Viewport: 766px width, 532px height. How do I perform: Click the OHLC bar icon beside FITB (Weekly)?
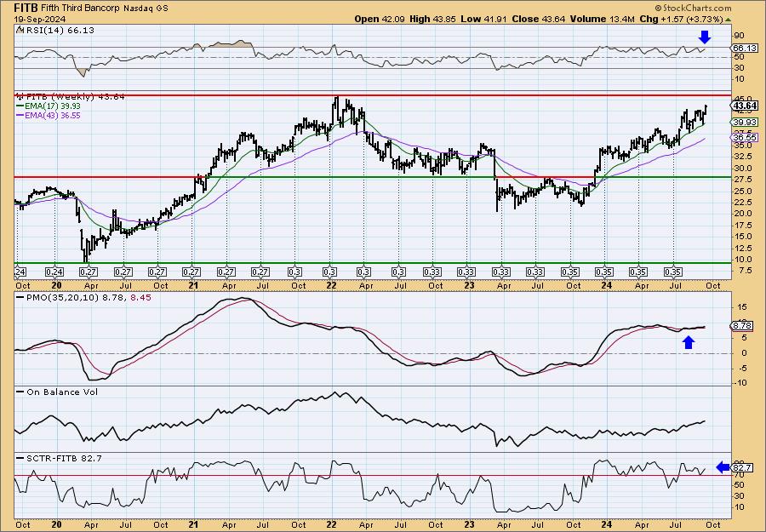(x=20, y=96)
